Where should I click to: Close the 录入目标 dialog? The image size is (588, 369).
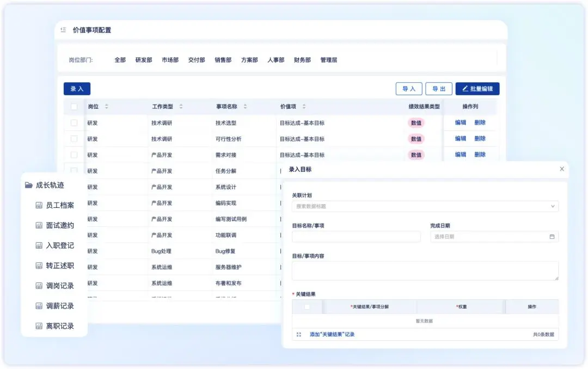tap(562, 169)
